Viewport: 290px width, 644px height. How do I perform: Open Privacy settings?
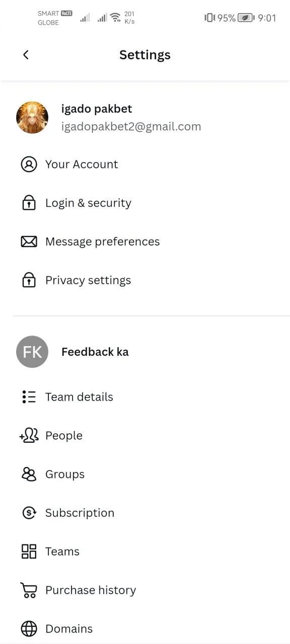point(145,280)
